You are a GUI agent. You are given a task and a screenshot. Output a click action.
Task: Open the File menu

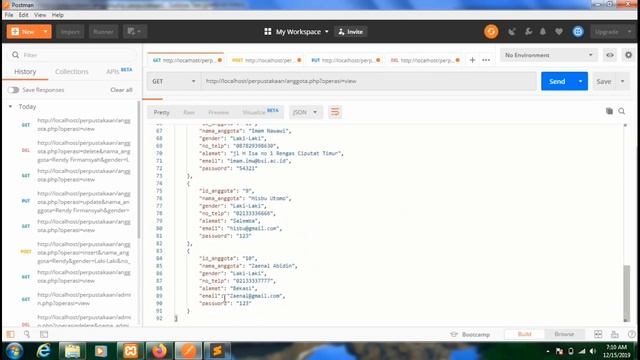(9, 15)
